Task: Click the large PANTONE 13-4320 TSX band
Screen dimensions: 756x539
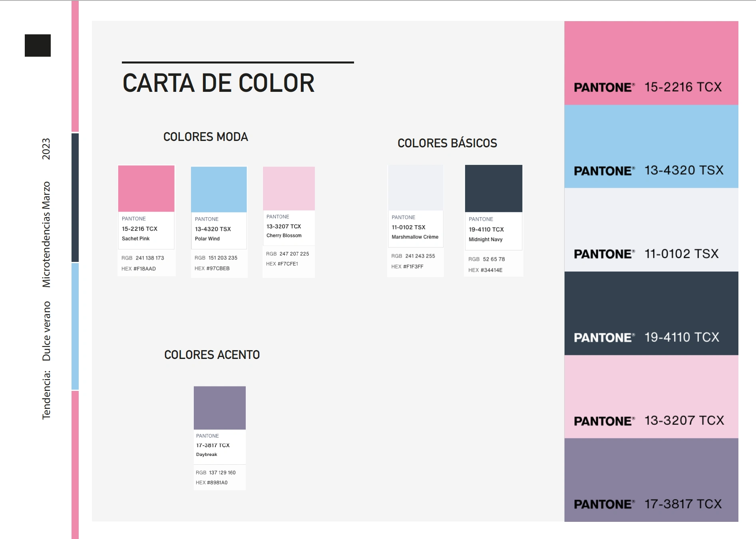Action: click(x=651, y=146)
